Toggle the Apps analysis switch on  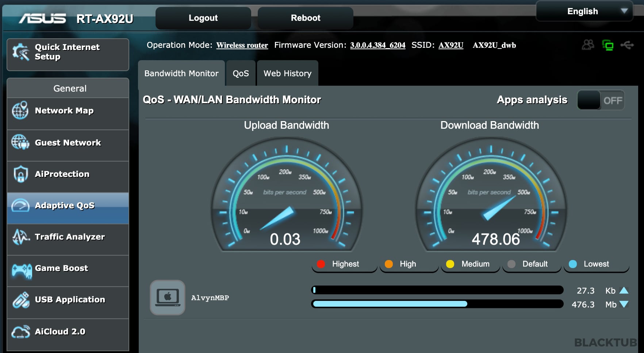click(601, 100)
